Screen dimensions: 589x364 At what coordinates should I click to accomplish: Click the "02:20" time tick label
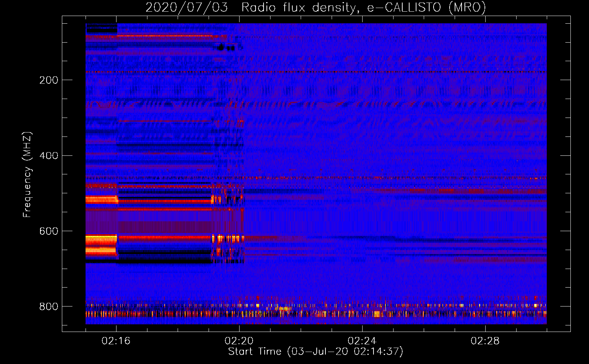tap(239, 341)
